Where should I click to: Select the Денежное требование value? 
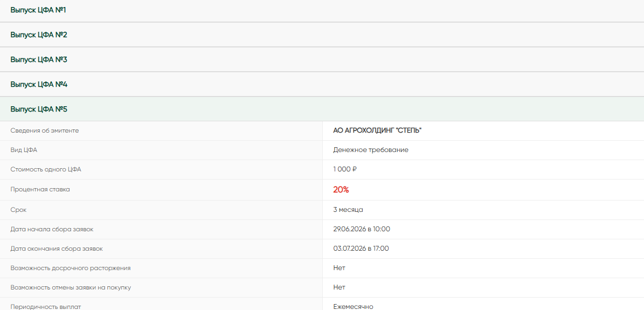tap(370, 150)
